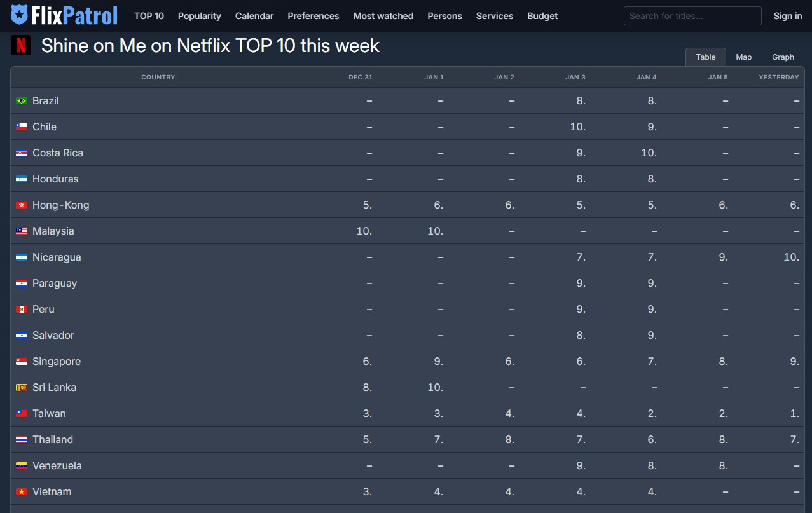Click the Hong-Kong flag icon
This screenshot has width=812, height=513.
point(22,205)
